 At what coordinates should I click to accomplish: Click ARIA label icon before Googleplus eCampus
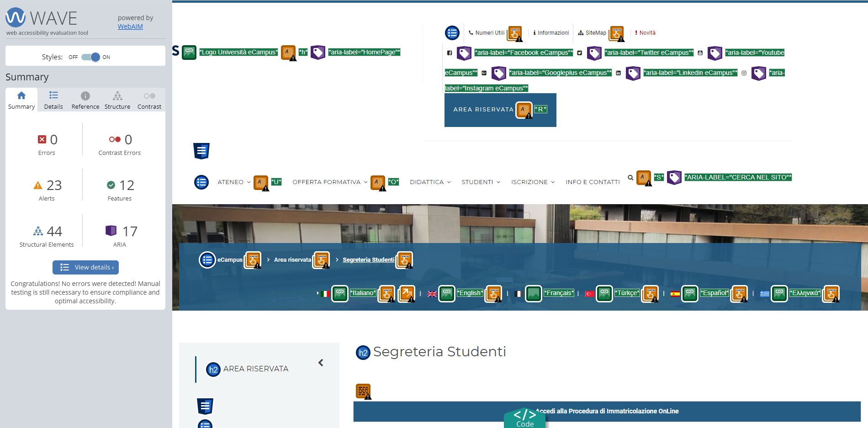tap(499, 73)
